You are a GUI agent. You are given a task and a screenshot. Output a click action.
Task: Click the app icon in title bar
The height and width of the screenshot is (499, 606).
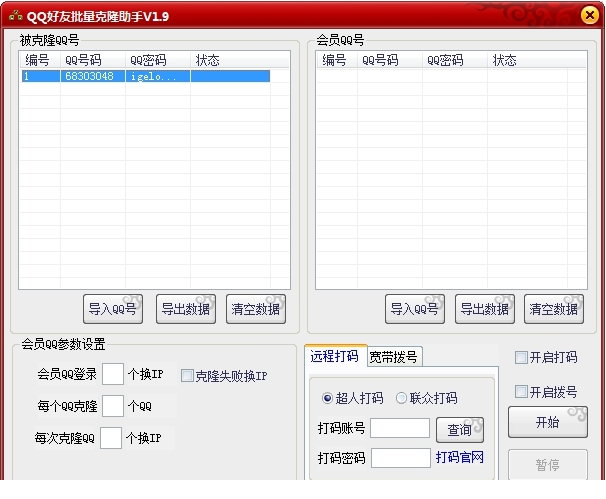click(15, 16)
